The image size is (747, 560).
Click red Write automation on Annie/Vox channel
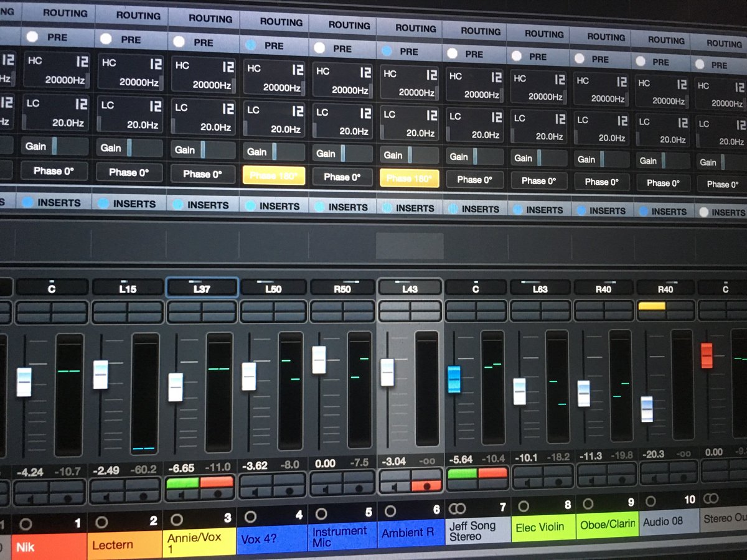(217, 482)
